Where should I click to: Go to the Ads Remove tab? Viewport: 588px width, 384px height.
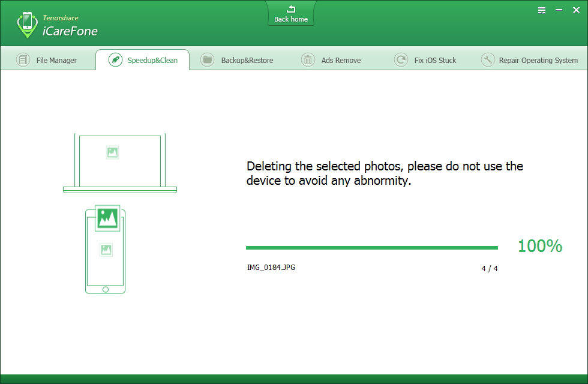[331, 60]
